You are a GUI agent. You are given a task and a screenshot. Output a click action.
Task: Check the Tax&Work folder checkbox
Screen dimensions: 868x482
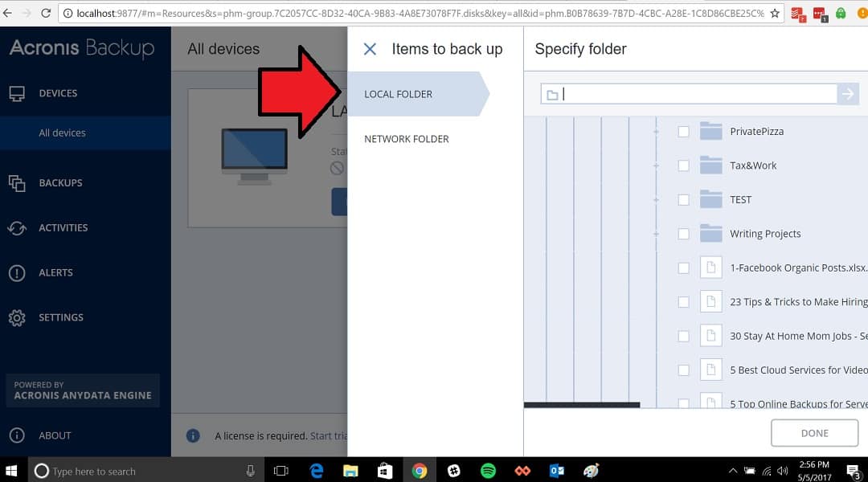coord(684,165)
